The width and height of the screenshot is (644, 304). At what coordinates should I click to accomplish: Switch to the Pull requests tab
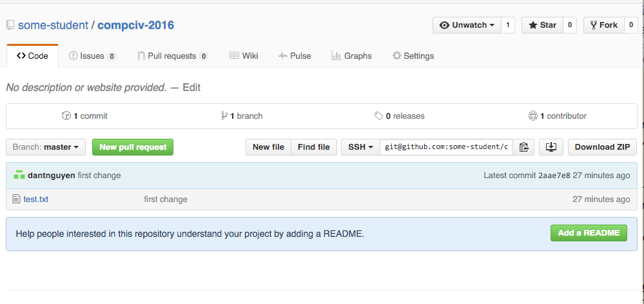173,56
